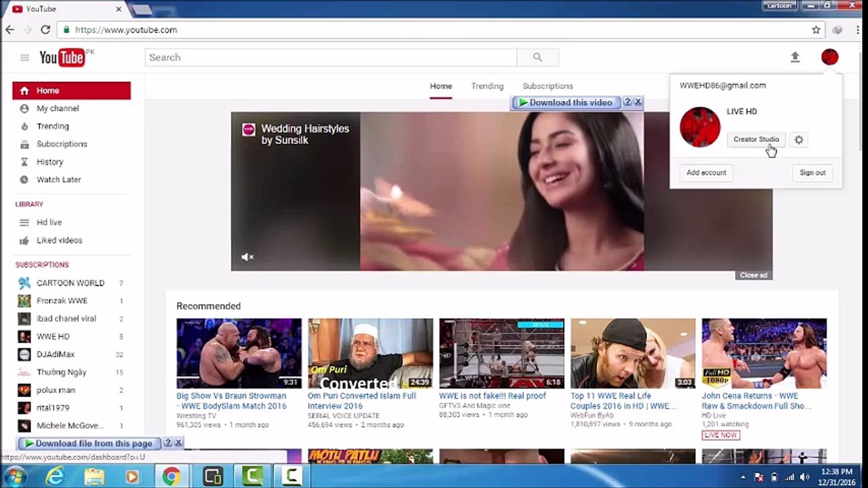Image resolution: width=868 pixels, height=488 pixels.
Task: Click Creator Studio button
Action: (756, 140)
